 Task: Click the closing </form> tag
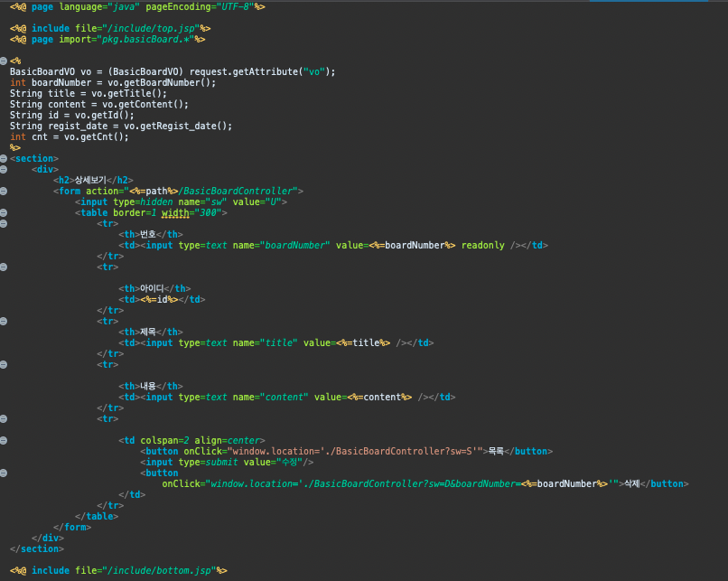[72, 527]
